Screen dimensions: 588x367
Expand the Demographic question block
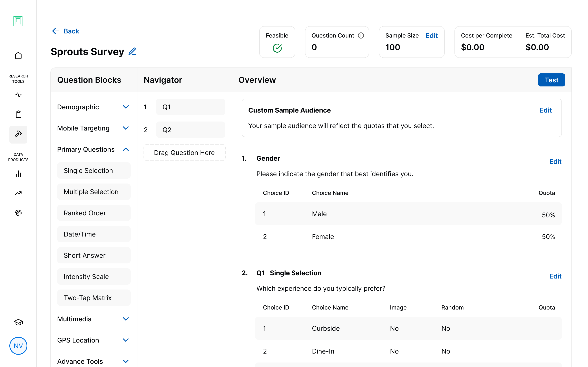(x=125, y=107)
